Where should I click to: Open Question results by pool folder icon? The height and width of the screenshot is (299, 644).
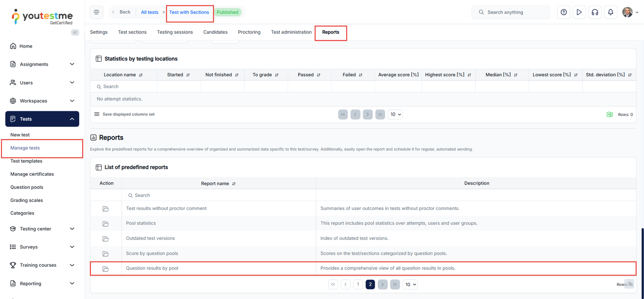pyautogui.click(x=105, y=269)
